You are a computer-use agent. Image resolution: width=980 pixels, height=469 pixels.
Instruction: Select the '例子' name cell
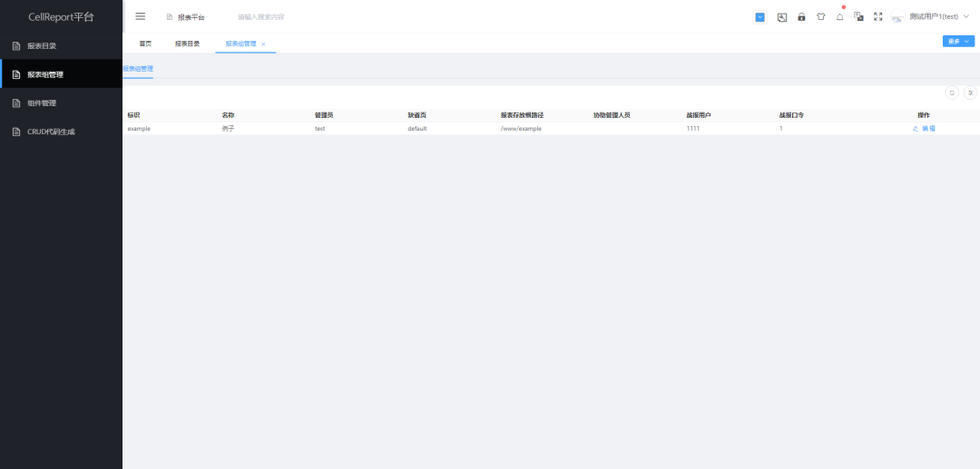(228, 128)
